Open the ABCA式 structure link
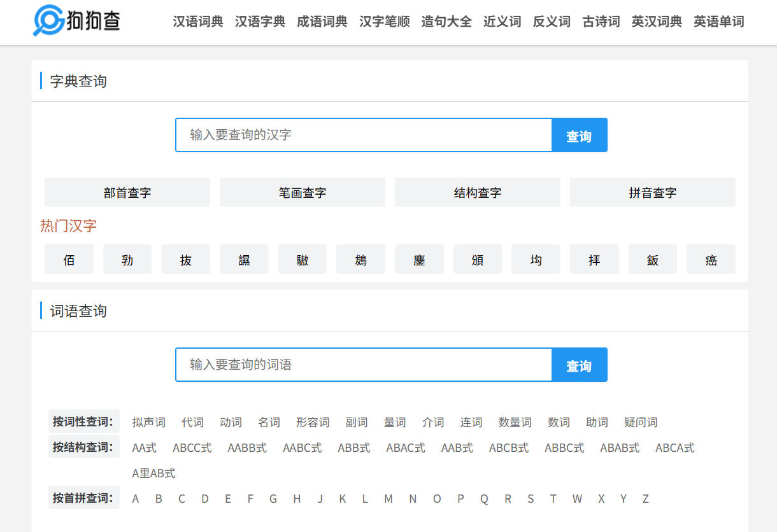777x532 pixels. [x=675, y=447]
